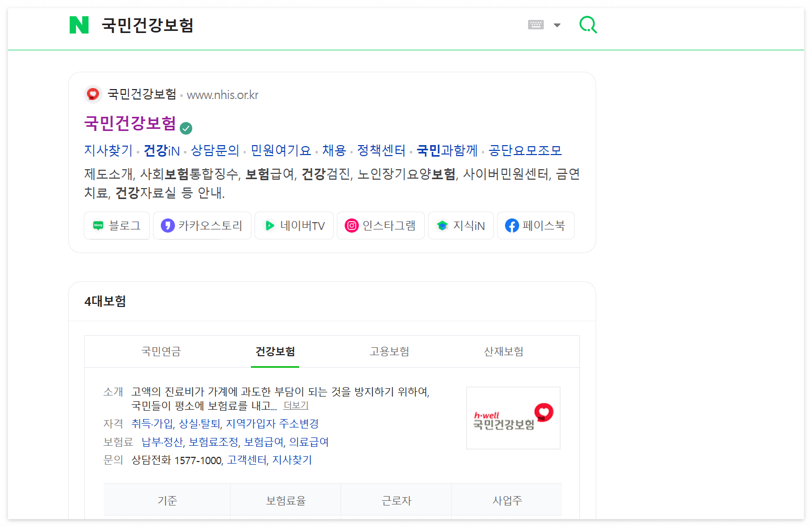Open the 국민과함께 sitelink
Viewport: 812px width, 527px height.
pos(447,150)
